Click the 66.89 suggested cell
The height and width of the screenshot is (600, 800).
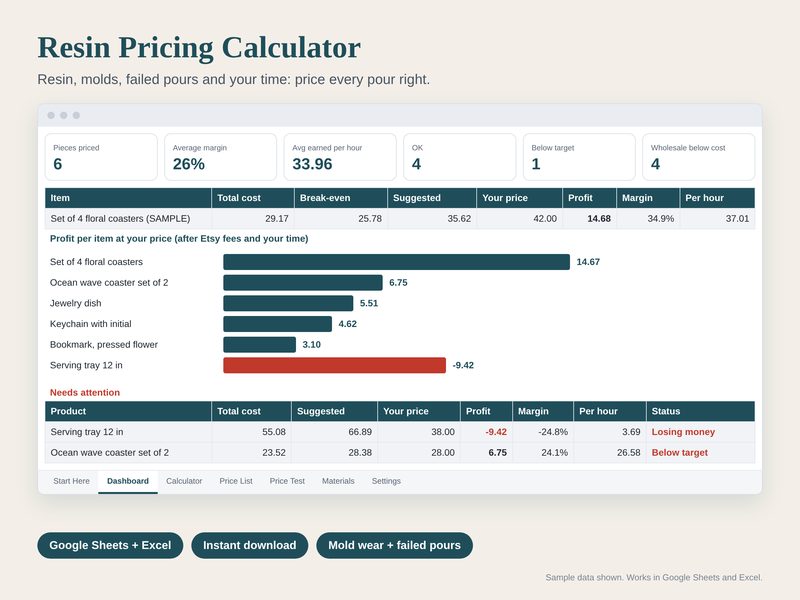[335, 432]
